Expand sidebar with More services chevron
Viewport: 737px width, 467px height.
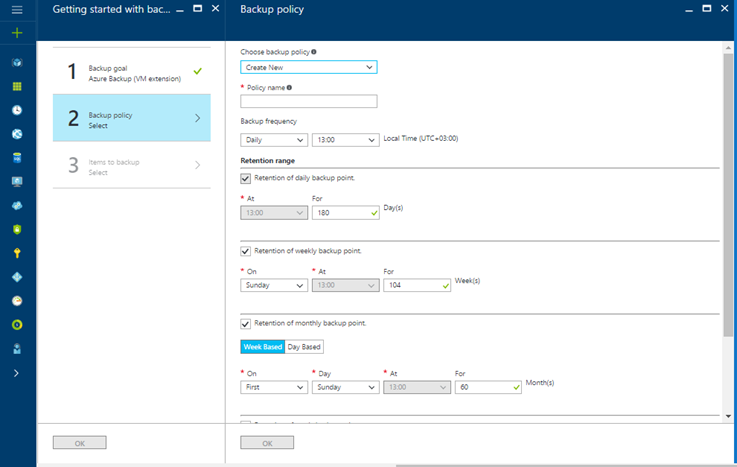16,373
